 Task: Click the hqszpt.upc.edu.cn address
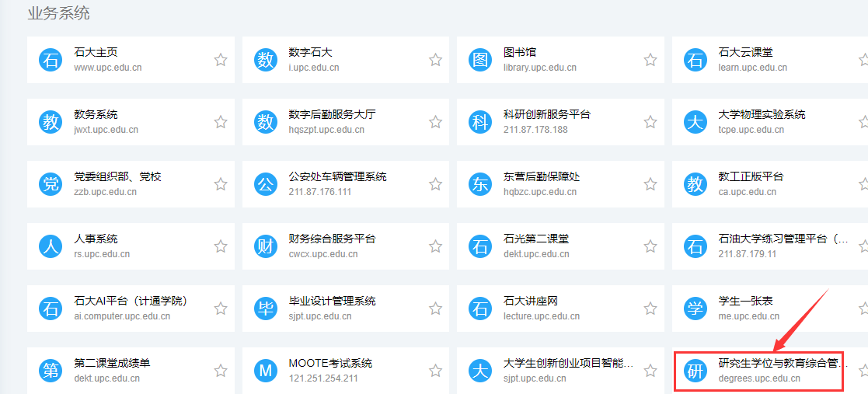click(x=326, y=130)
